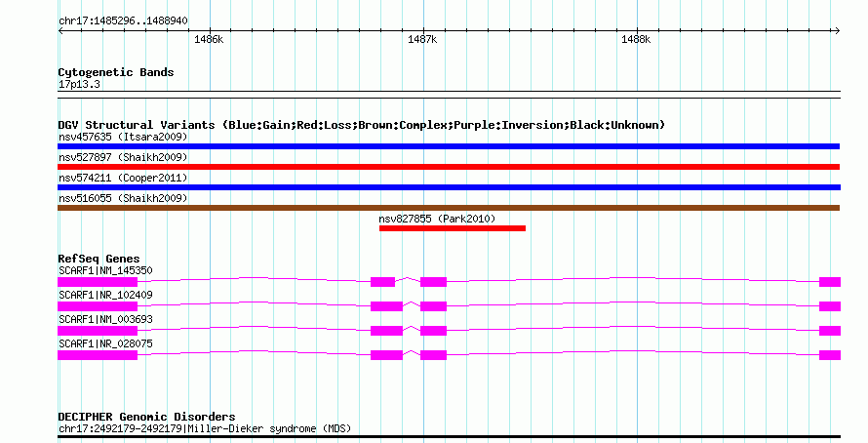Click the rightmost exon of SCARF1|NM_003693

click(830, 331)
